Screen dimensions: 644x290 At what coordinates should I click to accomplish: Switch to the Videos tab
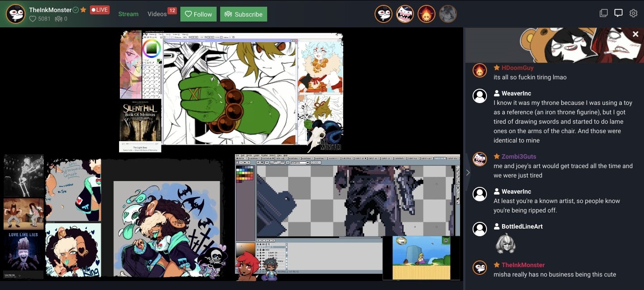point(157,14)
